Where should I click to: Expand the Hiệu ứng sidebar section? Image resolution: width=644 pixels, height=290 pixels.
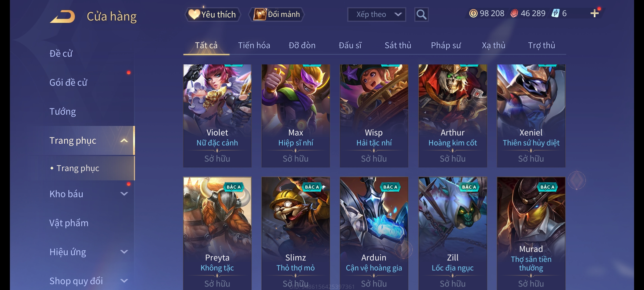pos(124,252)
